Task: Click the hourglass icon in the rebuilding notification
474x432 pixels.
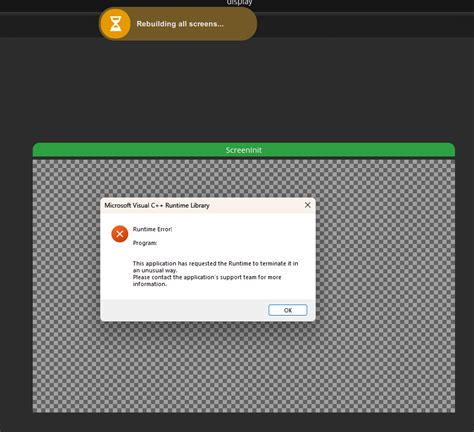Action: point(116,24)
